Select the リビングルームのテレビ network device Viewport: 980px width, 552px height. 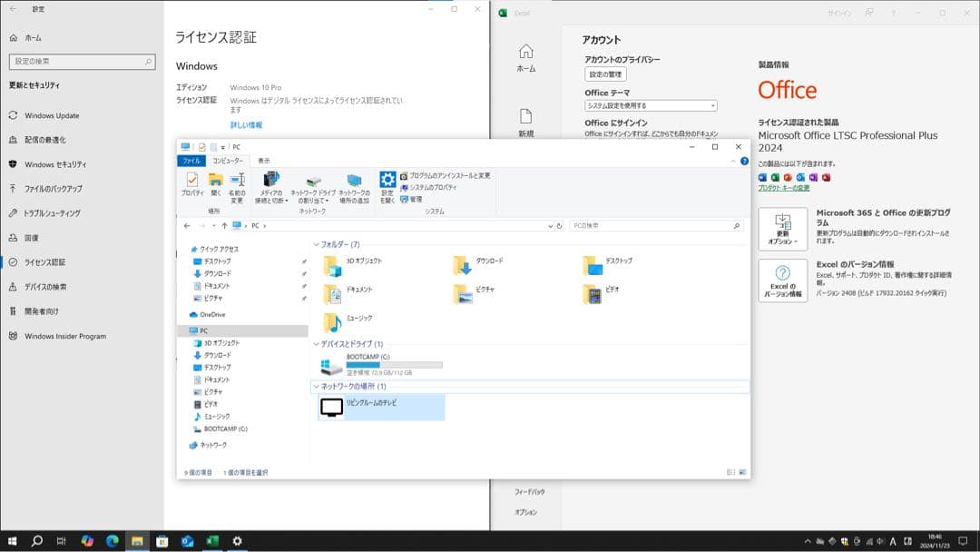pyautogui.click(x=381, y=407)
